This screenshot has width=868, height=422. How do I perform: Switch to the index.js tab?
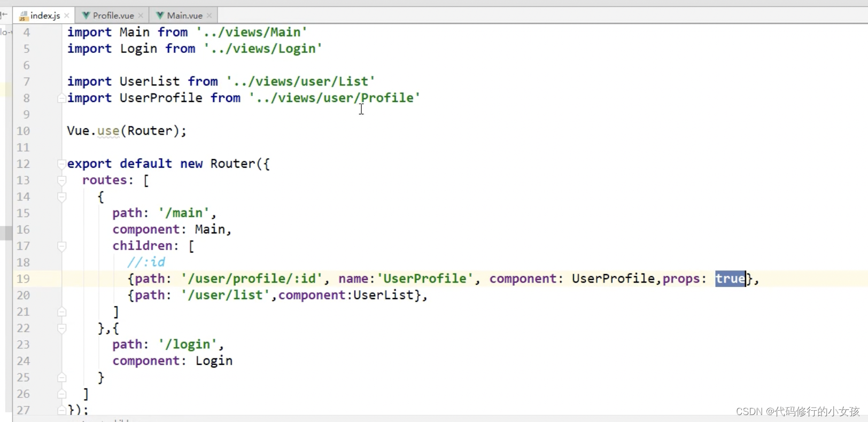pos(44,15)
